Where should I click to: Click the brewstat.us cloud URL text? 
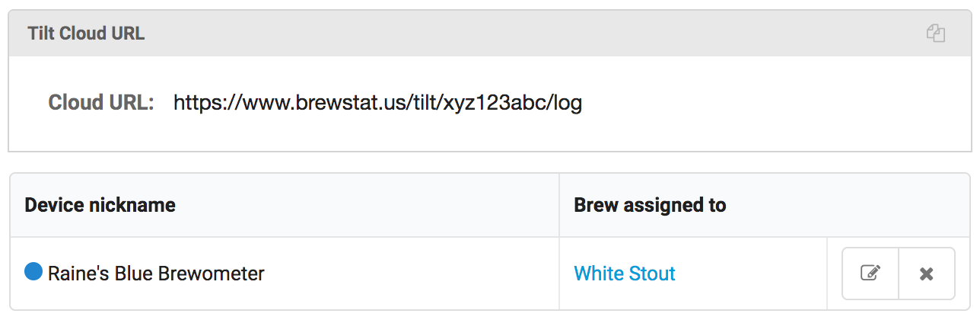(x=377, y=103)
